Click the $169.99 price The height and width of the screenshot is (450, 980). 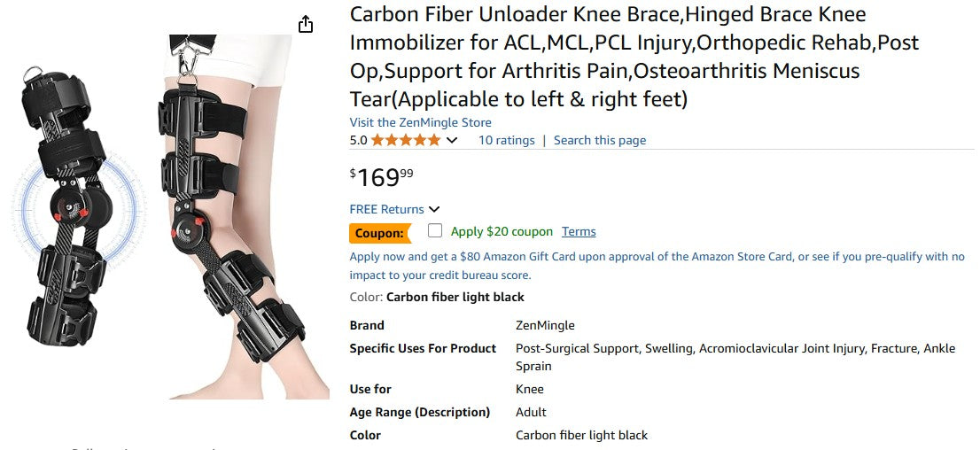[x=382, y=177]
